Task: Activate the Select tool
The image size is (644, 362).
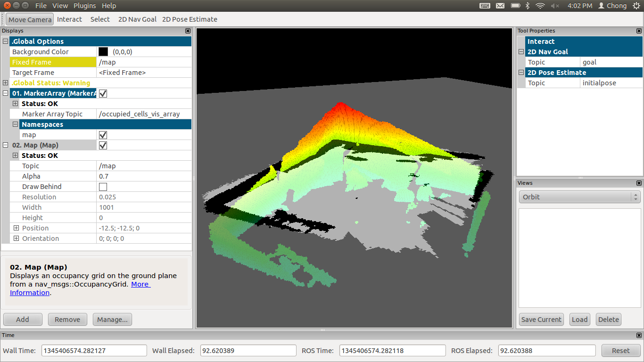Action: pyautogui.click(x=100, y=19)
